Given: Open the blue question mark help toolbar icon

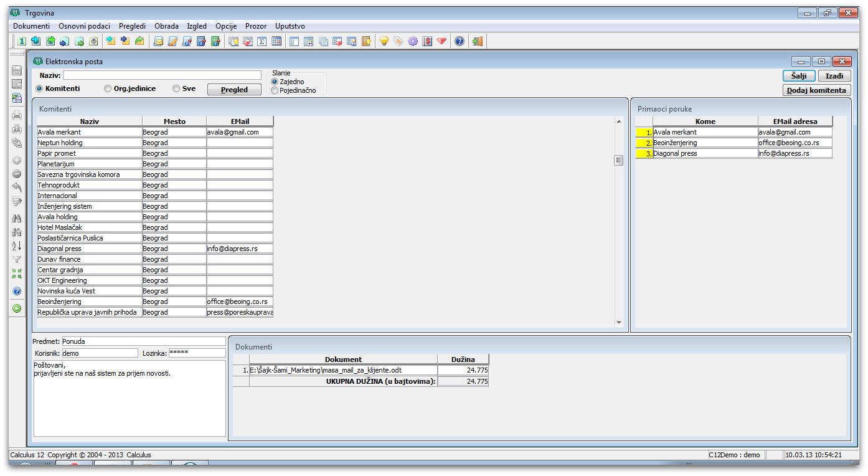Looking at the screenshot, I should pos(460,41).
